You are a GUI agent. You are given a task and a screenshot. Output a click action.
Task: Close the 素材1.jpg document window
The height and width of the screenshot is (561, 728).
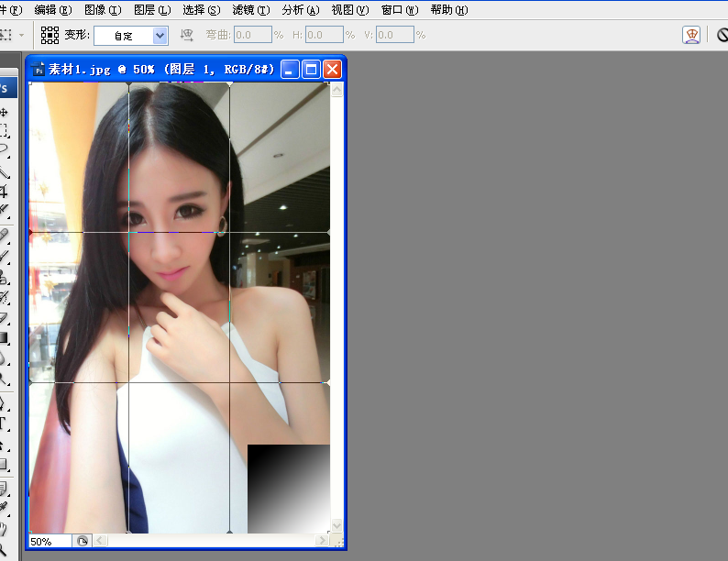[333, 70]
